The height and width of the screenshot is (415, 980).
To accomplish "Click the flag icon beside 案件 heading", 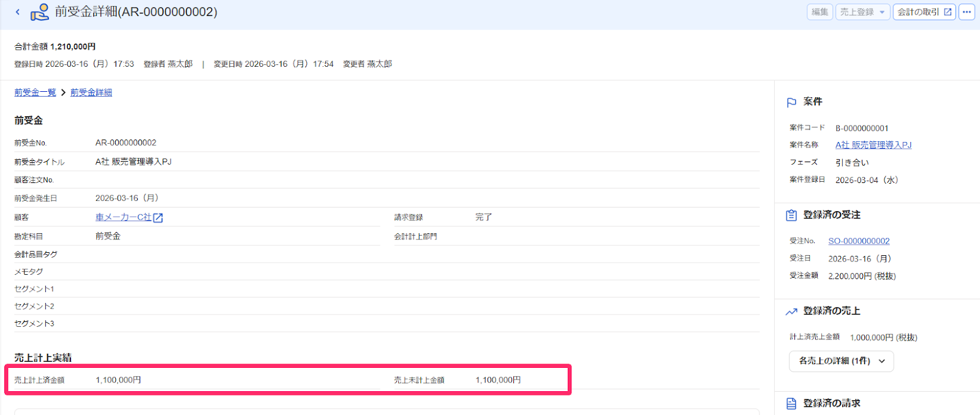I will tap(791, 102).
